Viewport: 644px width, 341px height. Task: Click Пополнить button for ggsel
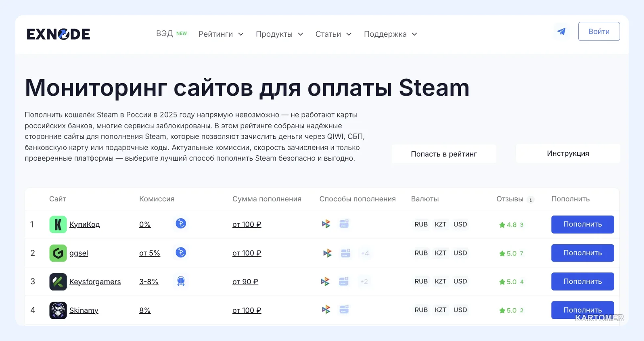583,253
